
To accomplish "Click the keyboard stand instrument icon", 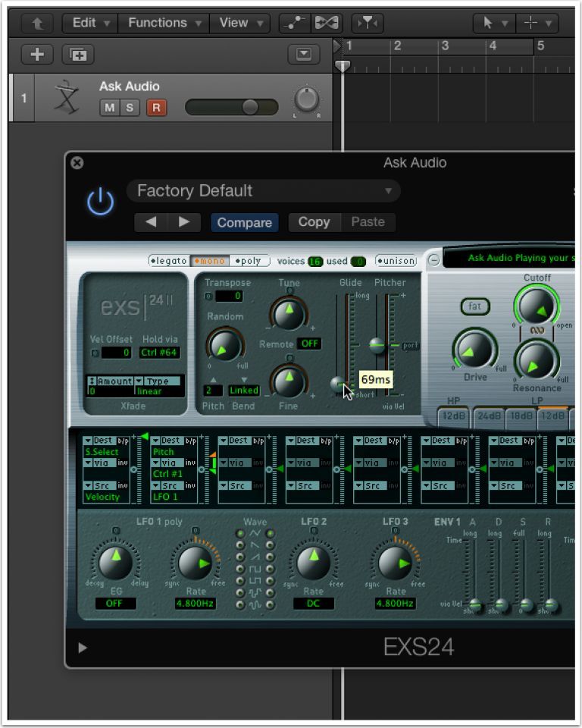I will (x=66, y=98).
